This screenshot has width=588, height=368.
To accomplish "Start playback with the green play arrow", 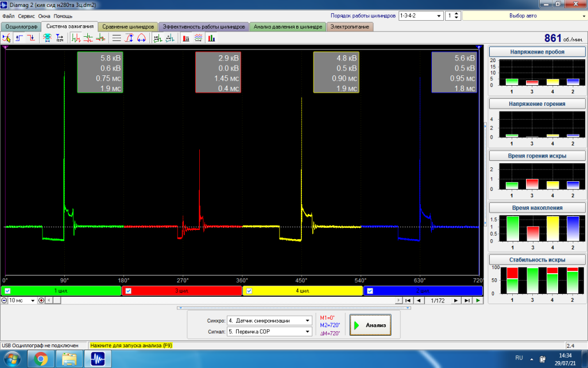I will coord(478,300).
